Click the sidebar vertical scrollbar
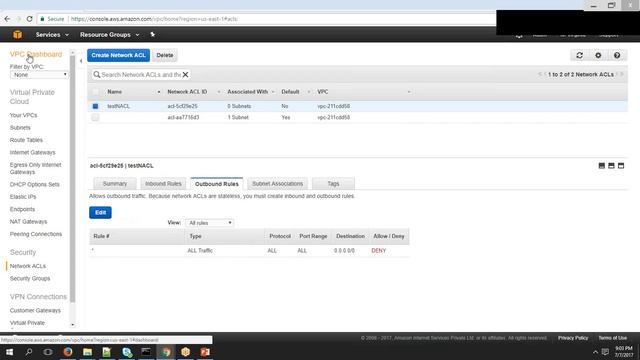640x360 pixels. pyautogui.click(x=73, y=179)
